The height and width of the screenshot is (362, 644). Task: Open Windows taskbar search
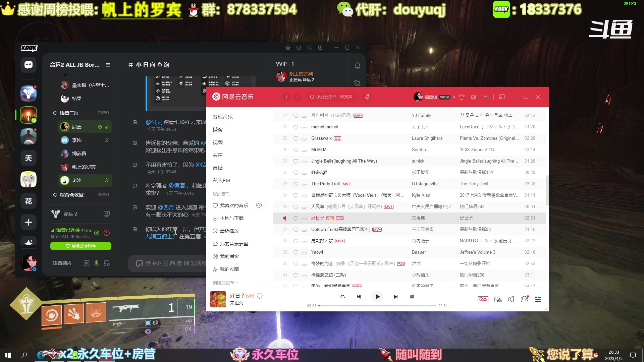point(24,355)
